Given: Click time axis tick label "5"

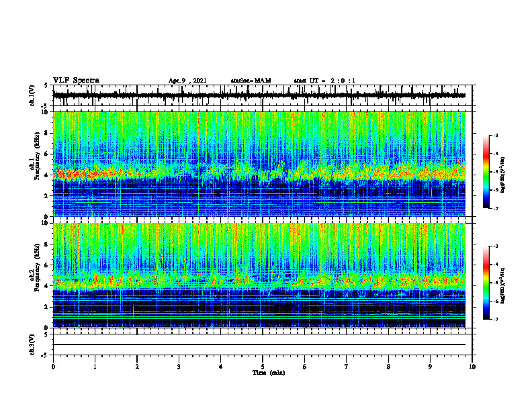Looking at the screenshot, I should click(263, 367).
